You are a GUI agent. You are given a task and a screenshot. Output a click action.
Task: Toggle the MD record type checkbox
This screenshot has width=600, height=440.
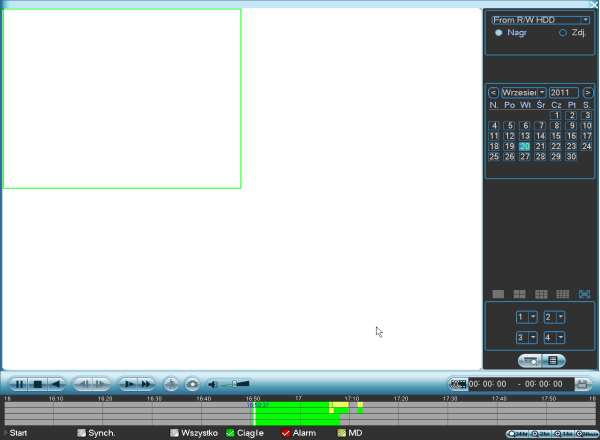coord(342,433)
